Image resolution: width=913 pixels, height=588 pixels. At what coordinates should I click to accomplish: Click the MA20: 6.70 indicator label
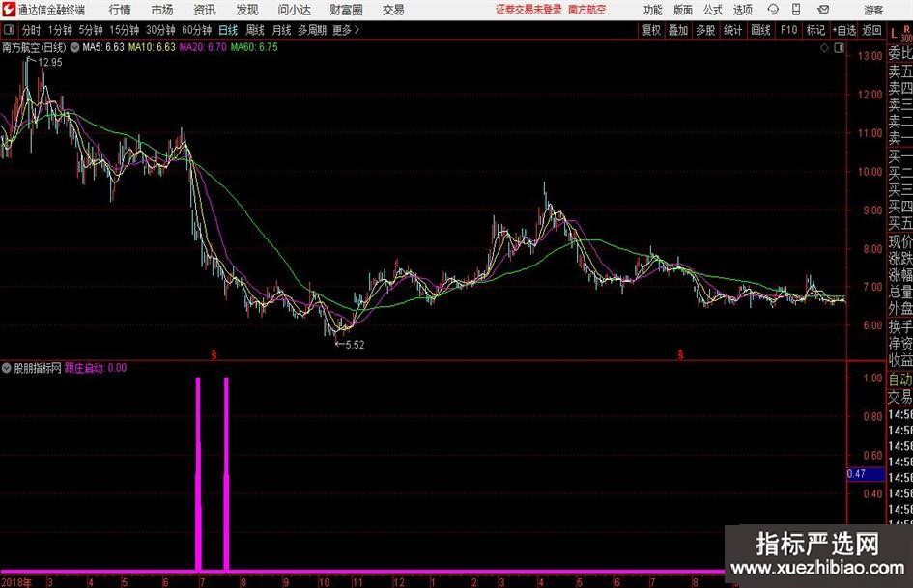203,47
